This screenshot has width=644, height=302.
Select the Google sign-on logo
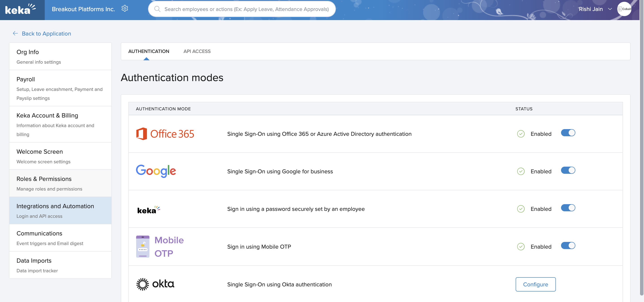(x=156, y=171)
